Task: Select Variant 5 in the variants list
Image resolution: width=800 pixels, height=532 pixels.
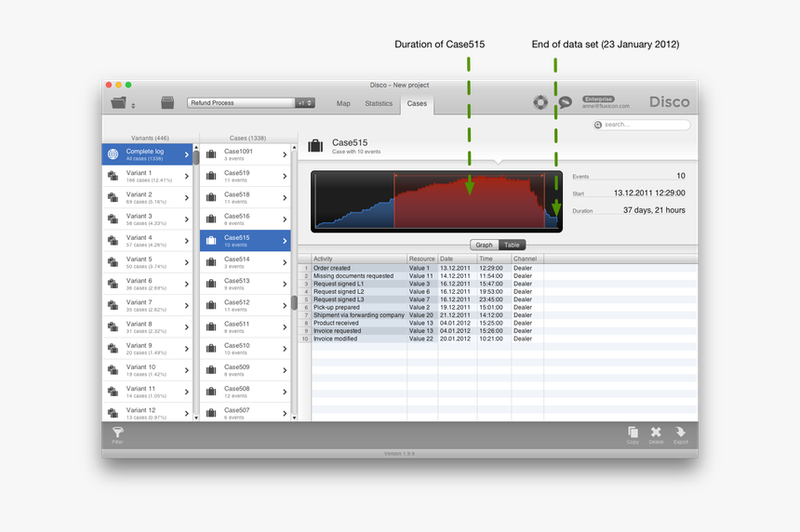Action: point(149,262)
